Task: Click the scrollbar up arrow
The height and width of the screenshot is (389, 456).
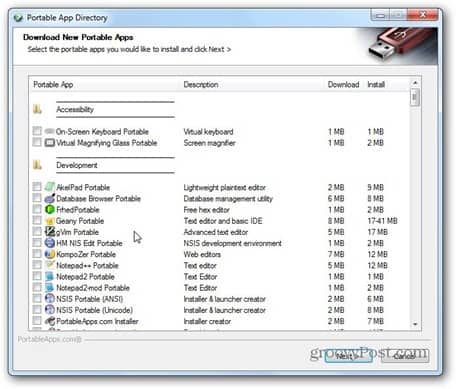Action: click(x=415, y=83)
